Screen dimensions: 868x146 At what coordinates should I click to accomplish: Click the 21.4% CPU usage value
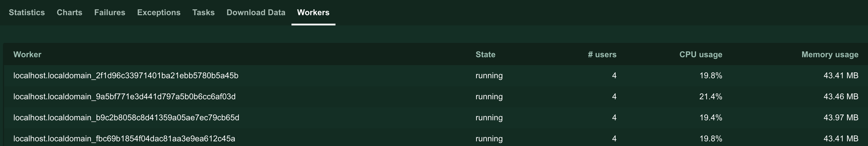pyautogui.click(x=711, y=97)
